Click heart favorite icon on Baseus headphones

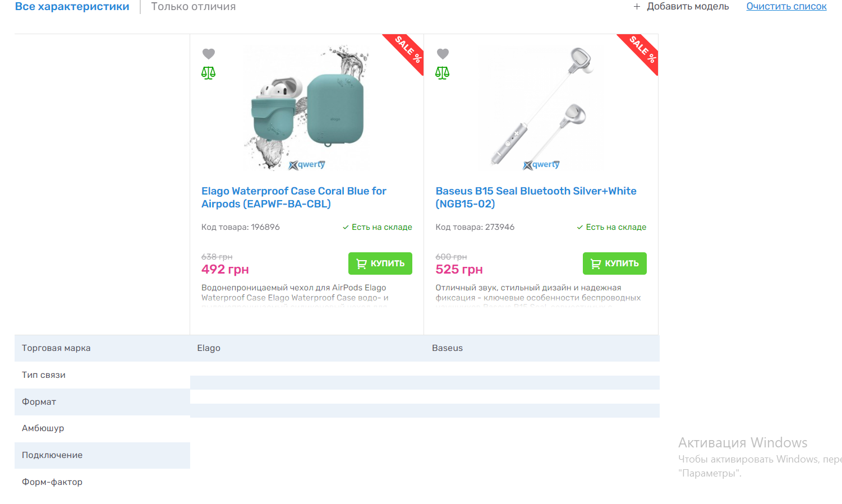click(x=443, y=54)
